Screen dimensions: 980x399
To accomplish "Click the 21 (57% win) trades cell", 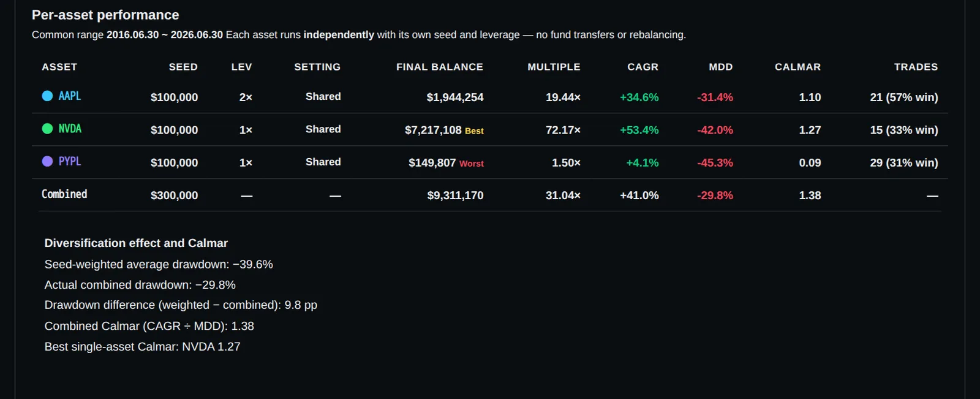I will 904,97.
